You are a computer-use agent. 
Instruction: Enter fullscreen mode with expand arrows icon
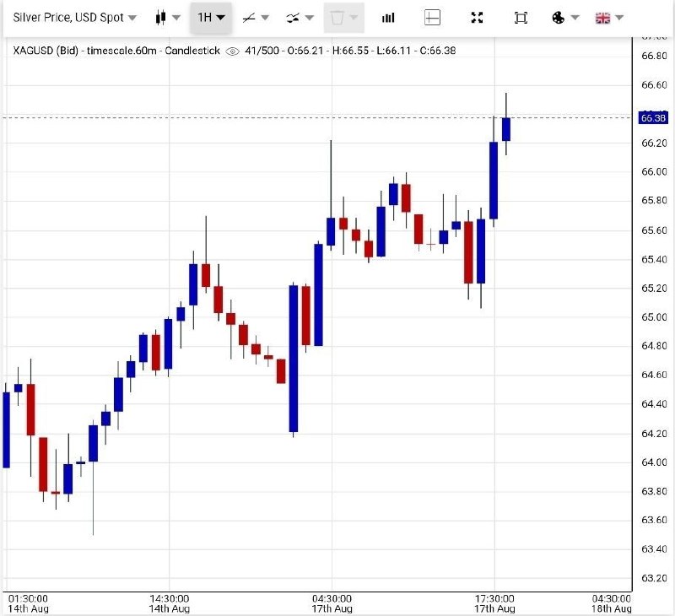click(x=477, y=18)
